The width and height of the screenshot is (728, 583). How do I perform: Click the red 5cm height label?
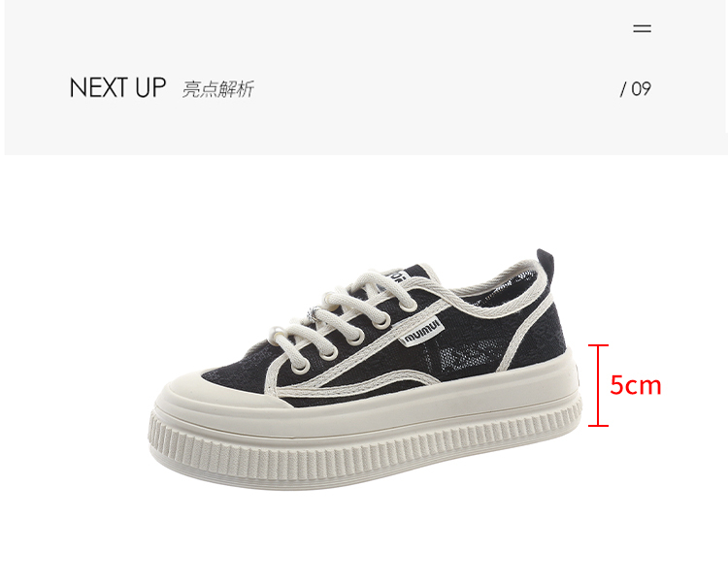coord(636,385)
